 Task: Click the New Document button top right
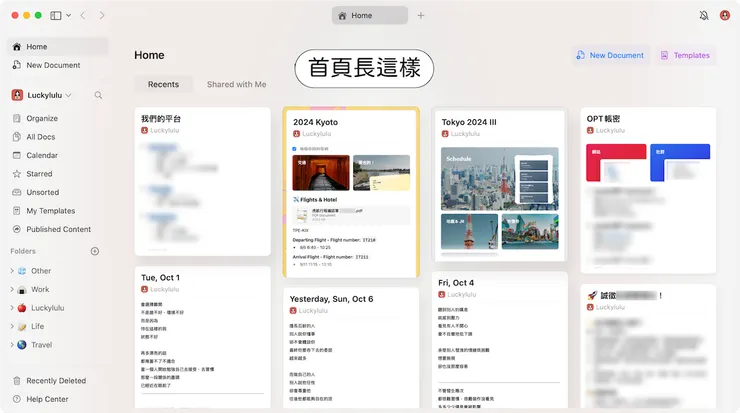pos(610,55)
